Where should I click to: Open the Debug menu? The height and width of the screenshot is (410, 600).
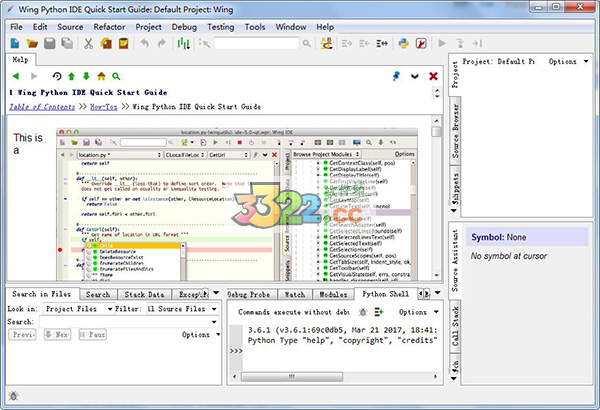[184, 27]
